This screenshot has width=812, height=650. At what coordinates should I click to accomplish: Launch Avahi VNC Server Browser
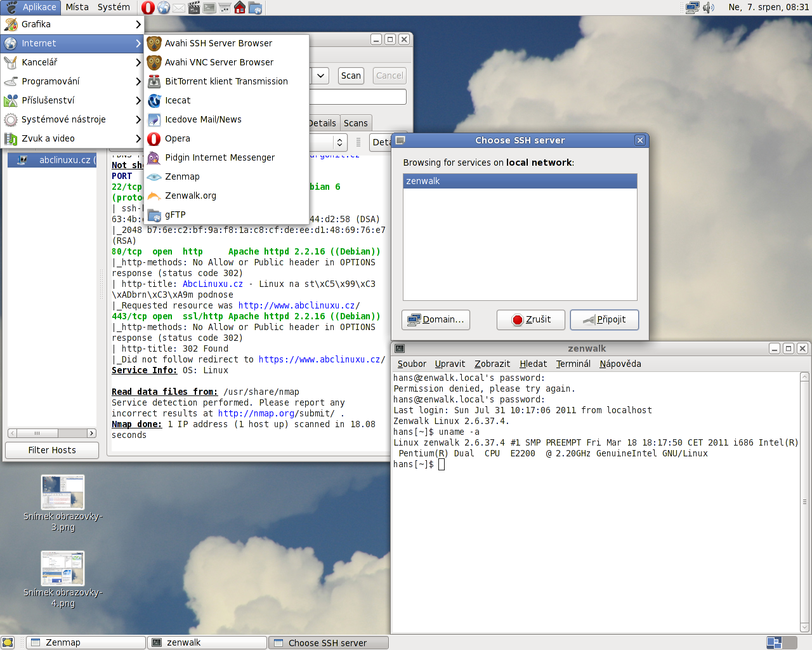[227, 62]
